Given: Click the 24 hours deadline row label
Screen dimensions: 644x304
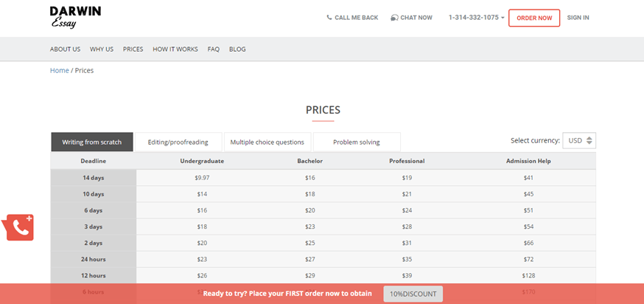Looking at the screenshot, I should [94, 259].
